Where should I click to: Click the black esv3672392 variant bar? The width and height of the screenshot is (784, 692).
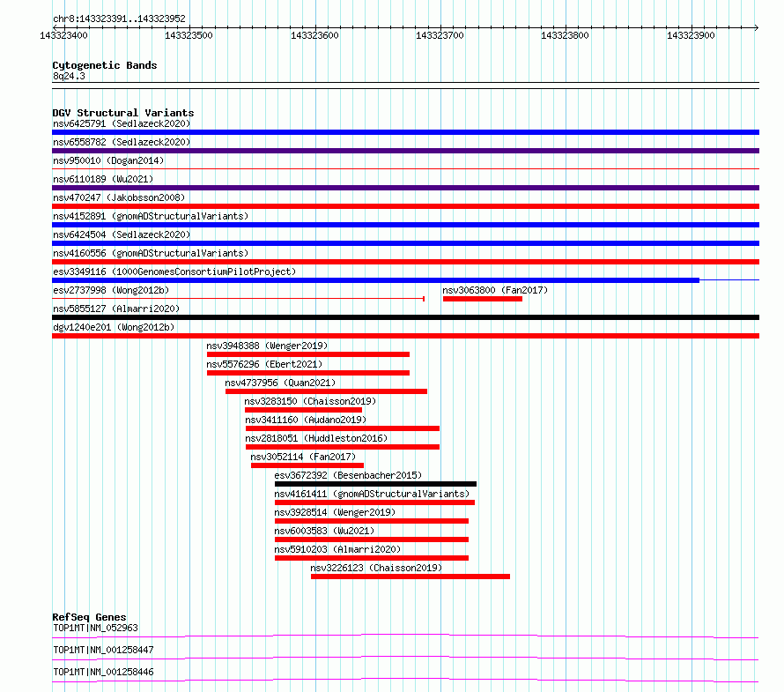(x=375, y=484)
